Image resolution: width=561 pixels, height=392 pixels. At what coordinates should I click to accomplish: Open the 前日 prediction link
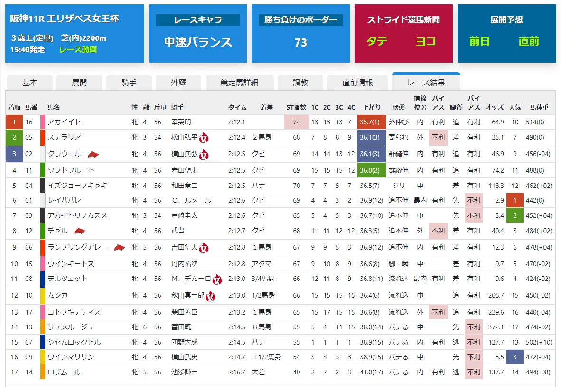[479, 41]
